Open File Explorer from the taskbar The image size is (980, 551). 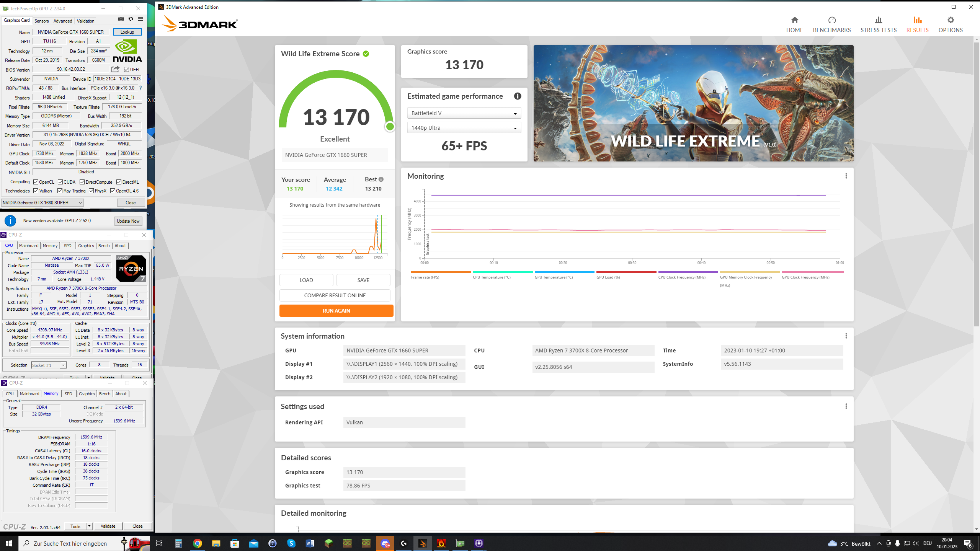216,543
